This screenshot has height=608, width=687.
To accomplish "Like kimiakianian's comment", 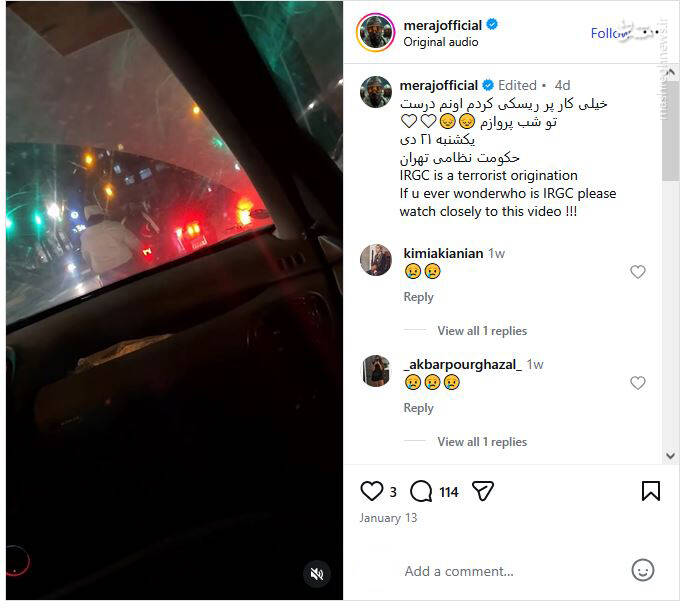I will (638, 272).
